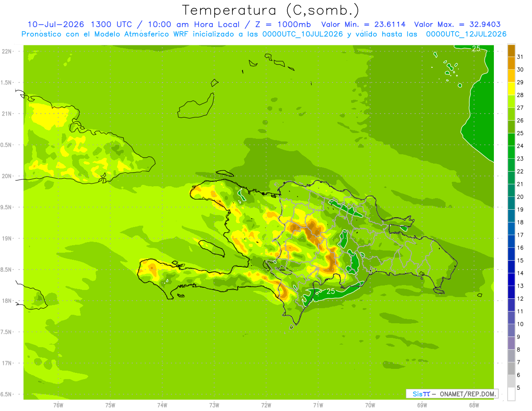
Task: Click the legend value "5"
Action: (519, 388)
